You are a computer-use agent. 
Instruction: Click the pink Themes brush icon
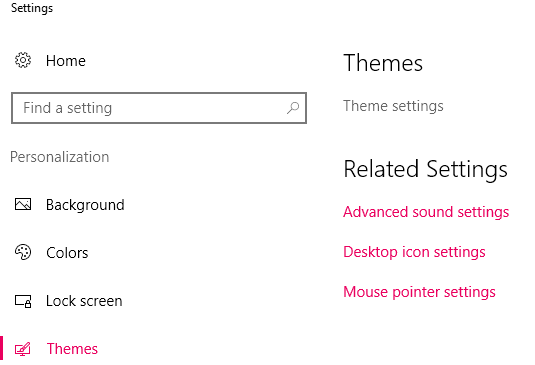[23, 349]
